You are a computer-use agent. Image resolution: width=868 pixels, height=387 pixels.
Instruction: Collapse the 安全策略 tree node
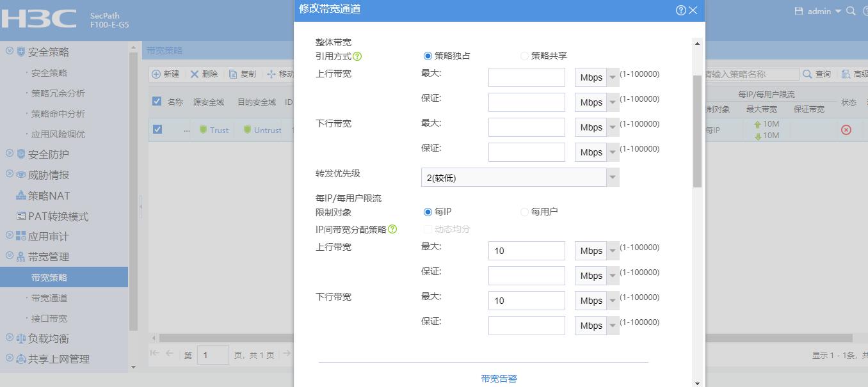coord(10,51)
